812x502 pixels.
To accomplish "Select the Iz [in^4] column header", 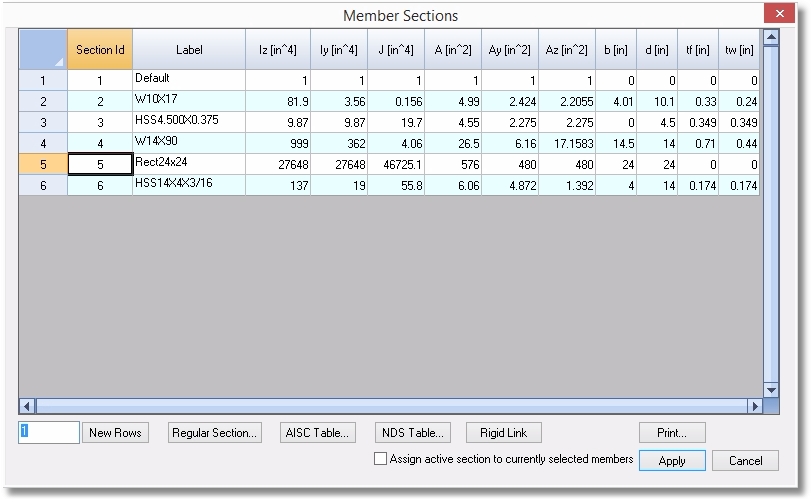I will tap(278, 49).
